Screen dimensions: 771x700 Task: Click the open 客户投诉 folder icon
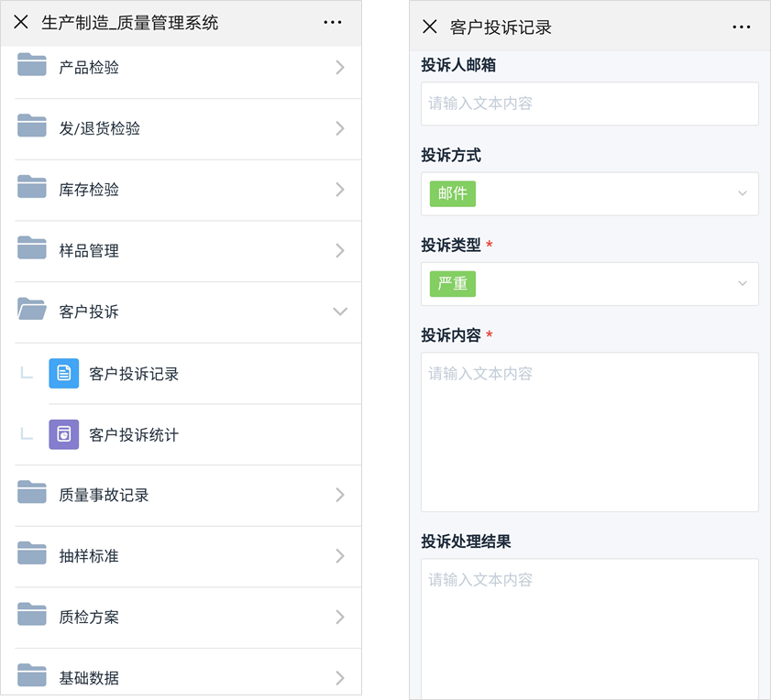(x=32, y=311)
